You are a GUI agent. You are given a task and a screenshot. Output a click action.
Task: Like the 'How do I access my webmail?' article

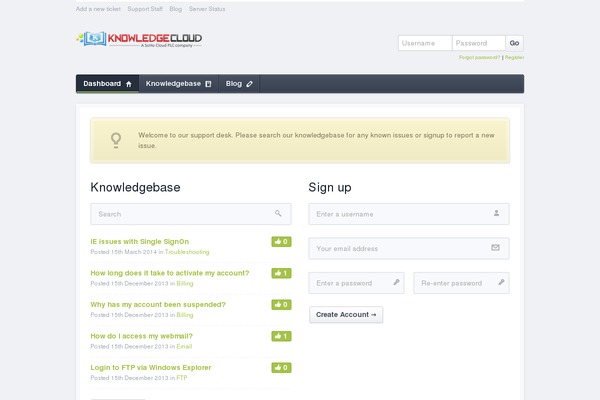click(281, 336)
